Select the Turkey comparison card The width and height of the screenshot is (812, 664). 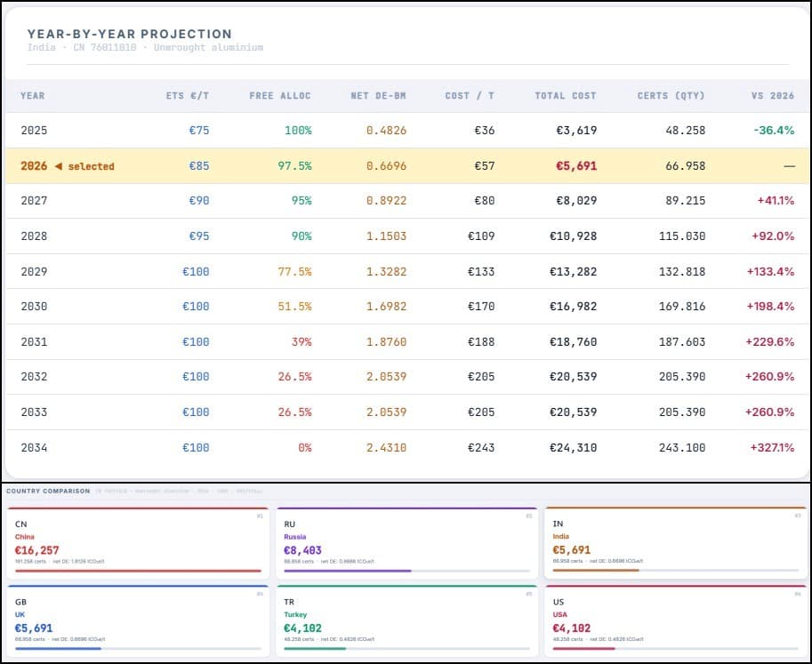(x=406, y=619)
